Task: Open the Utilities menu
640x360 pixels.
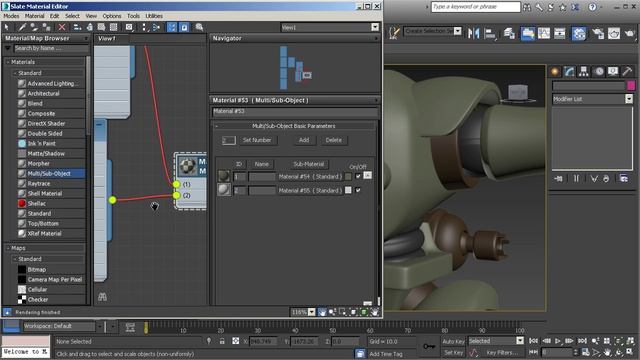Action: pyautogui.click(x=154, y=16)
